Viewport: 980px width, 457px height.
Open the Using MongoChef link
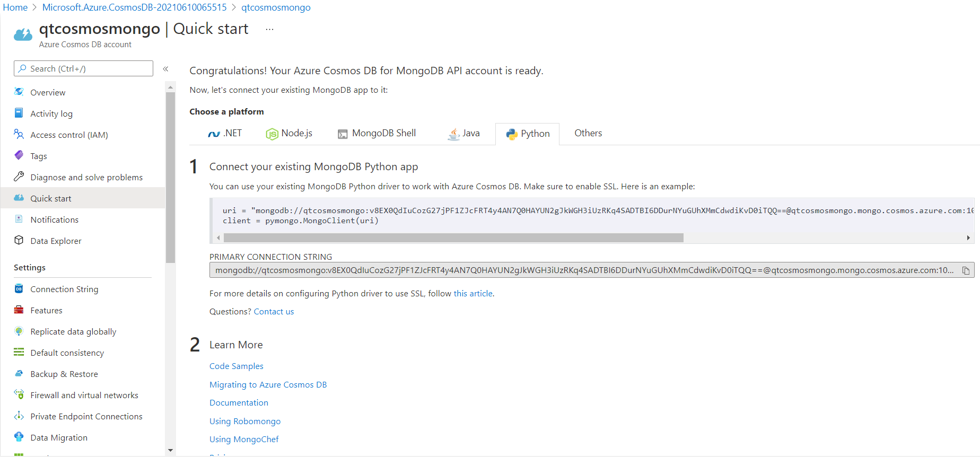coord(244,439)
